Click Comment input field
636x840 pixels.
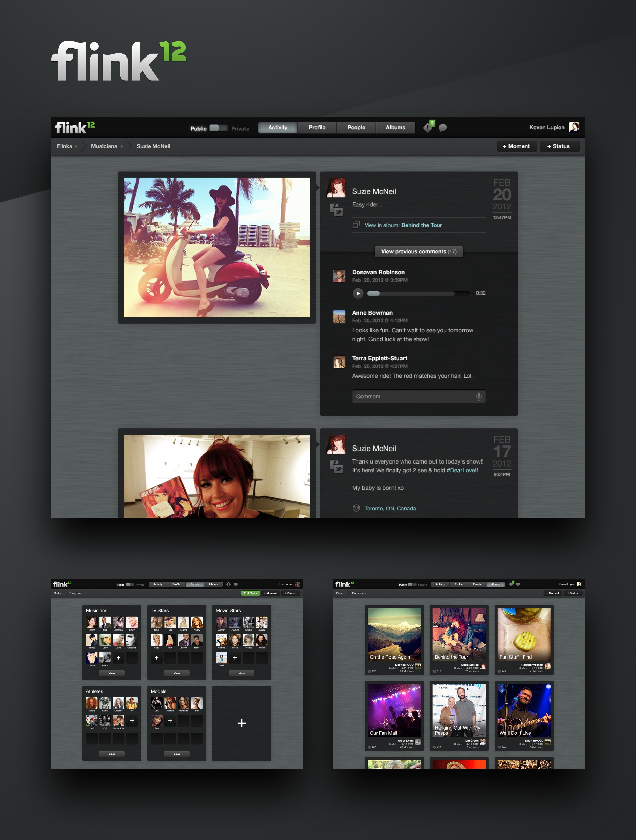pos(419,397)
